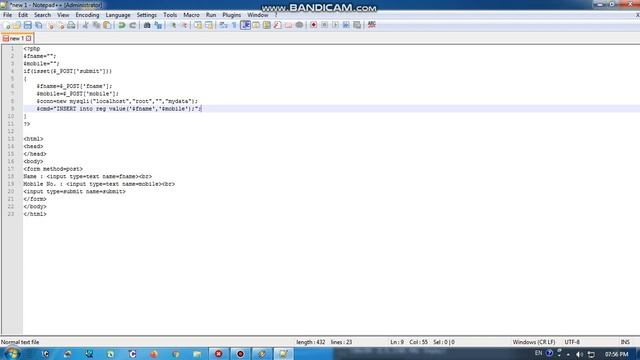Click the macro Playback icon

click(335, 25)
